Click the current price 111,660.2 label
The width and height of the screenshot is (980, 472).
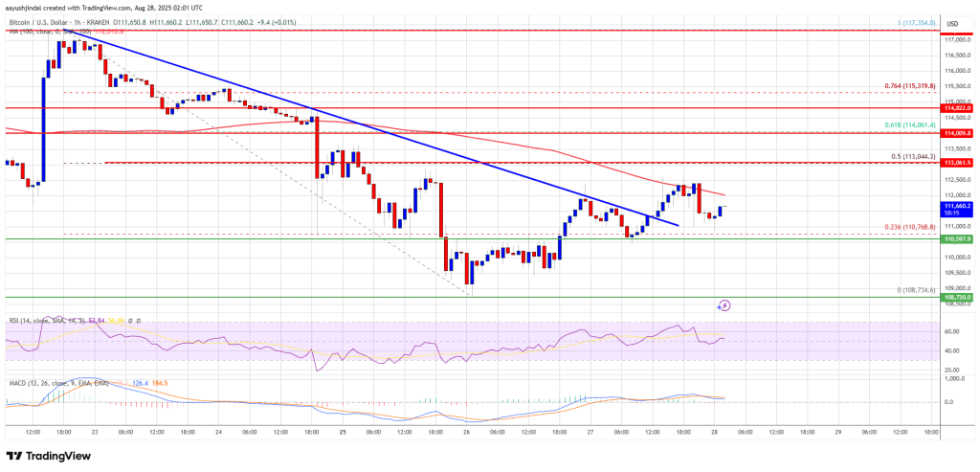pyautogui.click(x=958, y=206)
